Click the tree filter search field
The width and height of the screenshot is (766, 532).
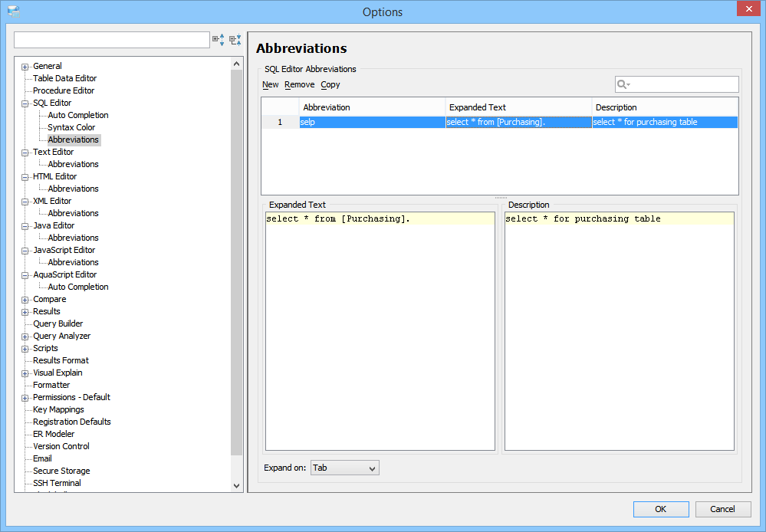pos(112,40)
